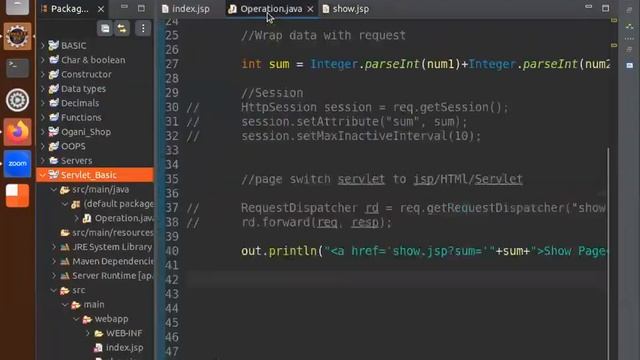
Task: Select Servers folder icon
Action: click(x=53, y=160)
